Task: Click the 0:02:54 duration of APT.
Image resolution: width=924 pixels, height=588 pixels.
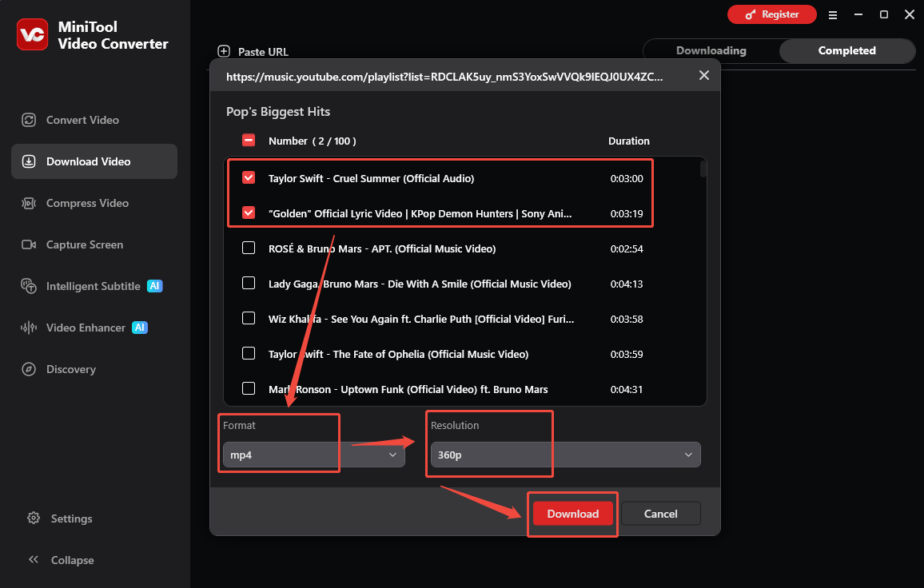Action: [x=627, y=248]
